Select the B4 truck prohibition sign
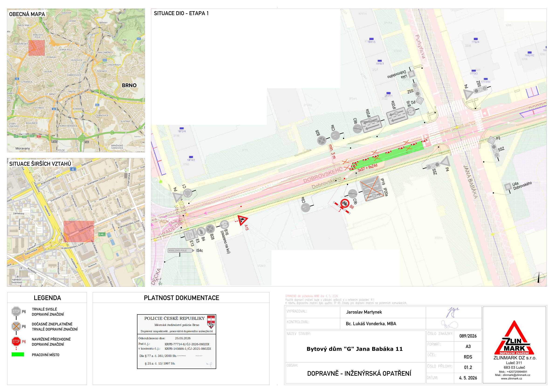Screen dimensions: 555x392 (201, 232)
